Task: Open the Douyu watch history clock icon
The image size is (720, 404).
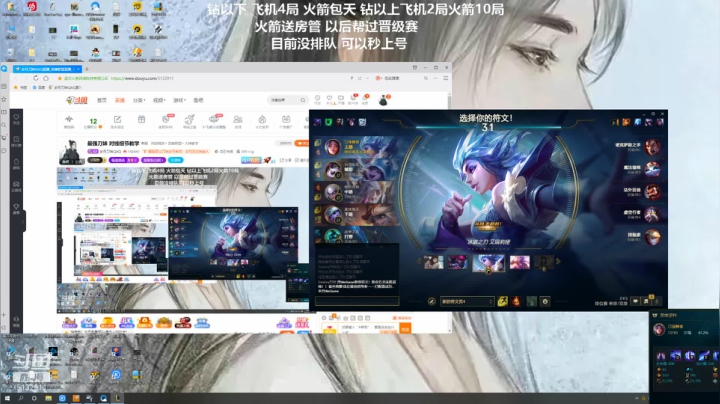Action: point(317,98)
